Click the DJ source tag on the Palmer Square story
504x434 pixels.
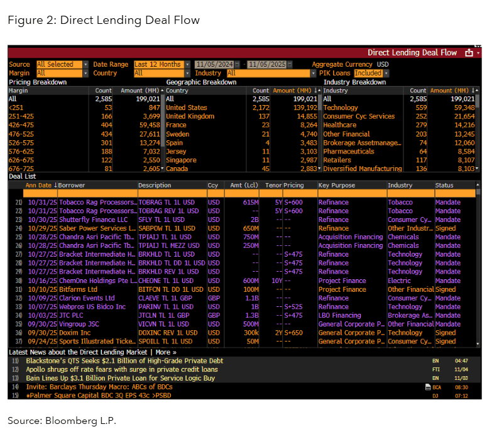(436, 396)
